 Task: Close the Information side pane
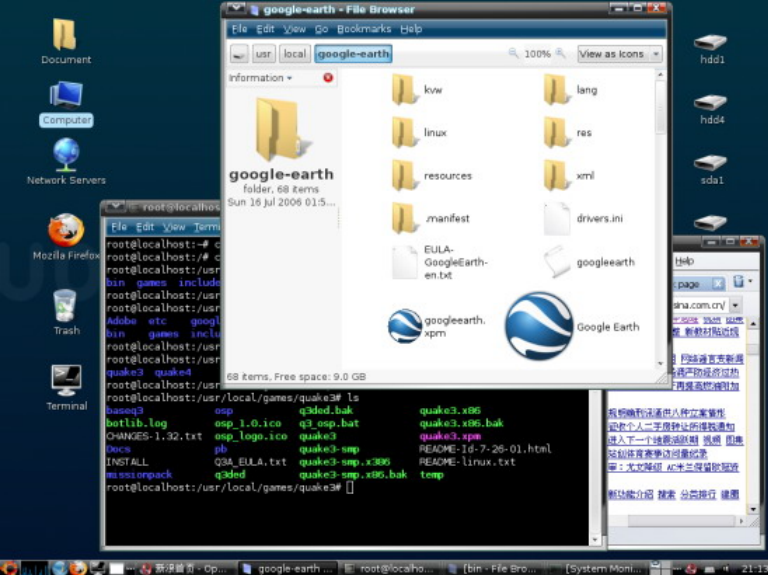tap(328, 77)
